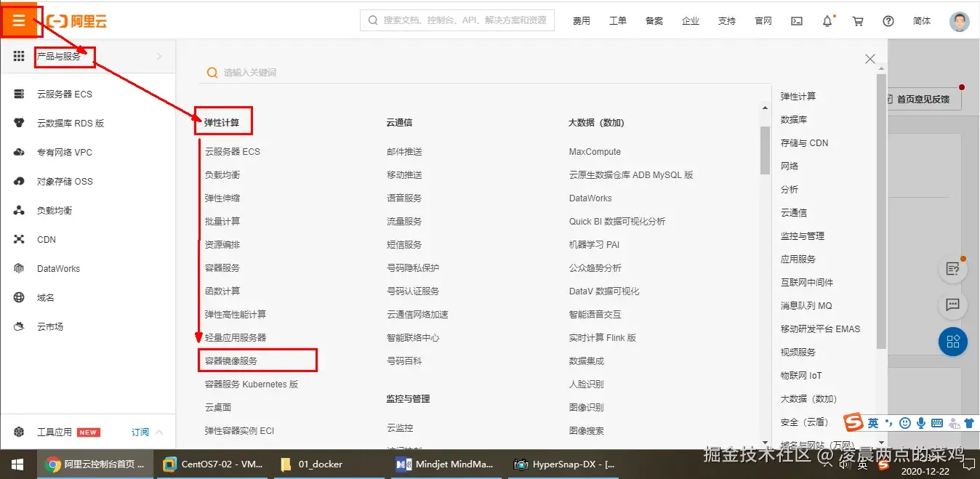Screen dimensions: 980x479
Task: Click the Alibaba Cloud logo
Action: 77,21
